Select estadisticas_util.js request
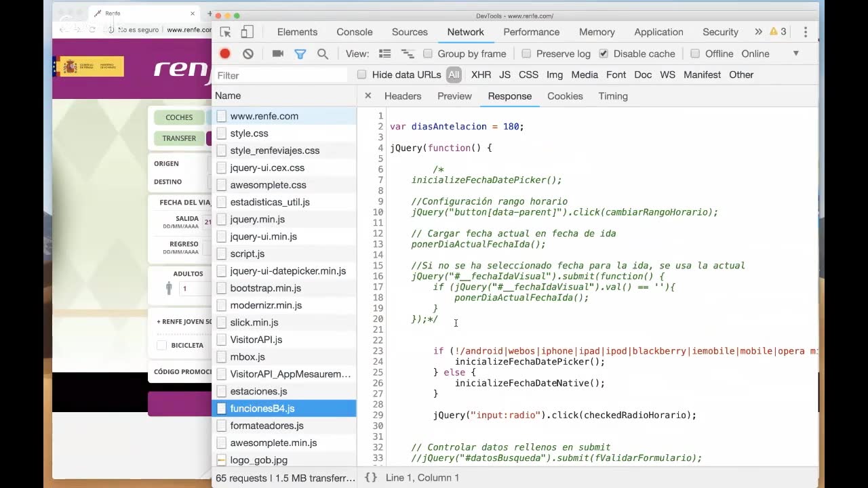The height and width of the screenshot is (488, 868). coord(284,202)
